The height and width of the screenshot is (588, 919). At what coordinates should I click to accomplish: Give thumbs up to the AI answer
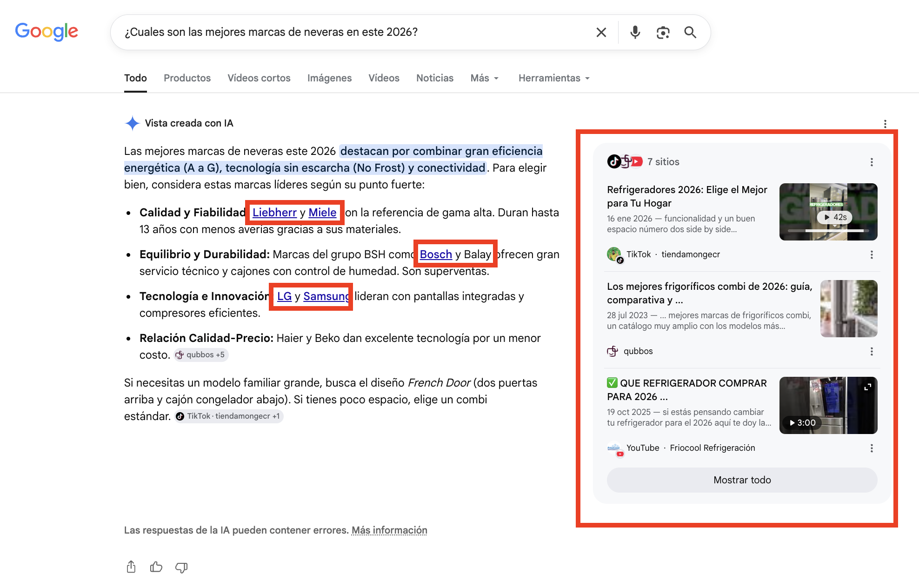pyautogui.click(x=156, y=567)
